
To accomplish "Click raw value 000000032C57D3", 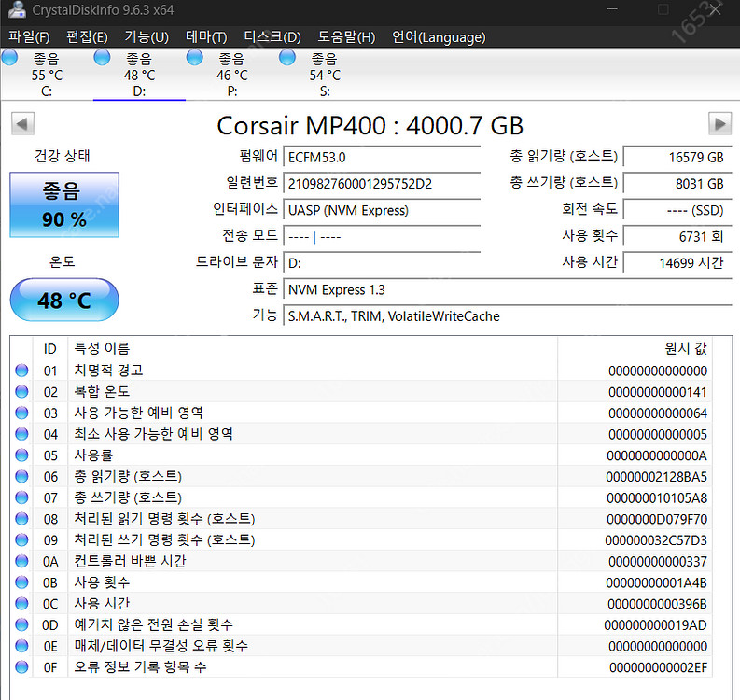I will [x=656, y=540].
